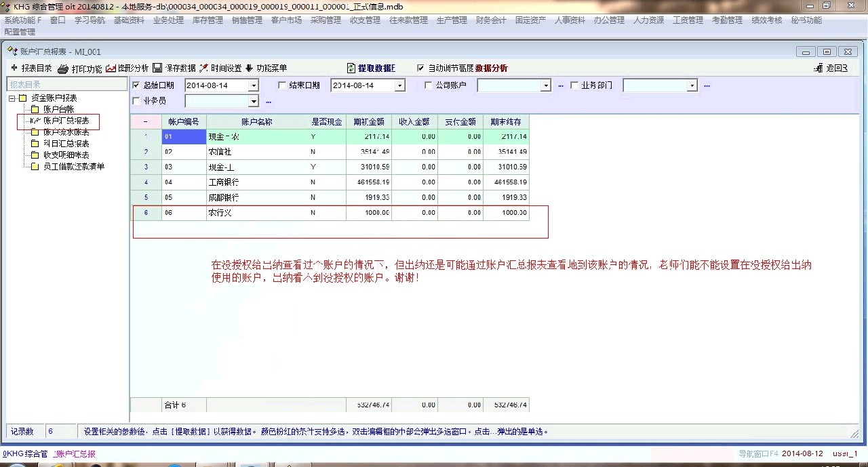Open the 财务会计 menu

[x=490, y=20]
